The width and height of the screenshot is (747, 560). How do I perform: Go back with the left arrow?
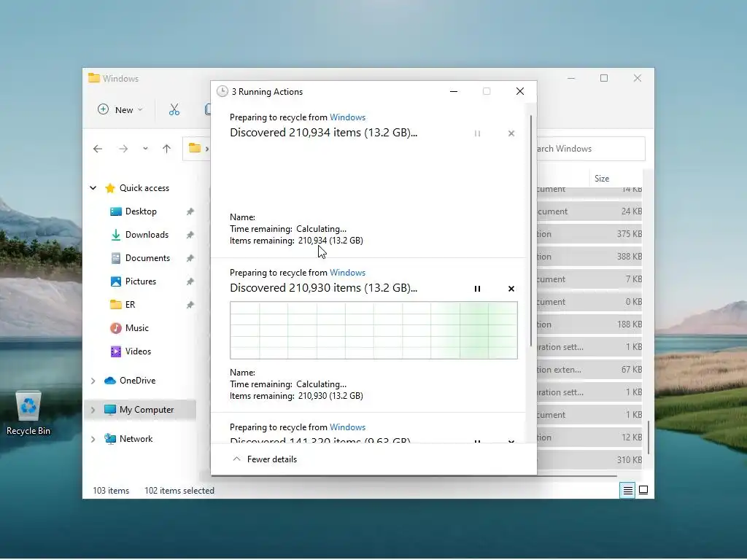(98, 149)
